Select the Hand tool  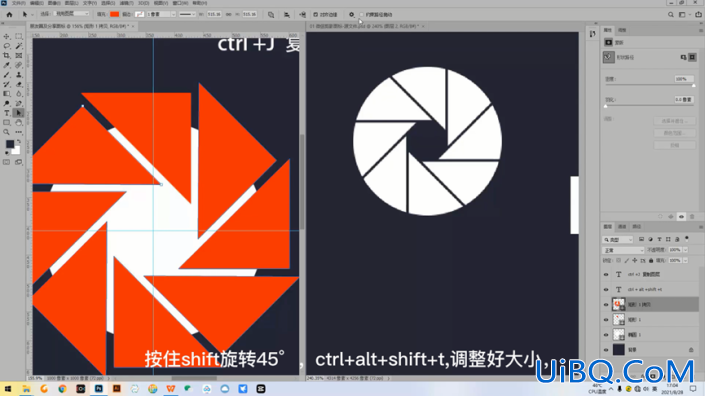(18, 122)
